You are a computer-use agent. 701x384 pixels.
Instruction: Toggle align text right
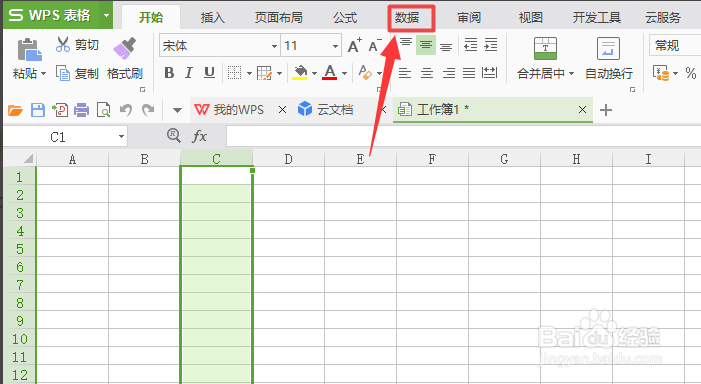(448, 73)
